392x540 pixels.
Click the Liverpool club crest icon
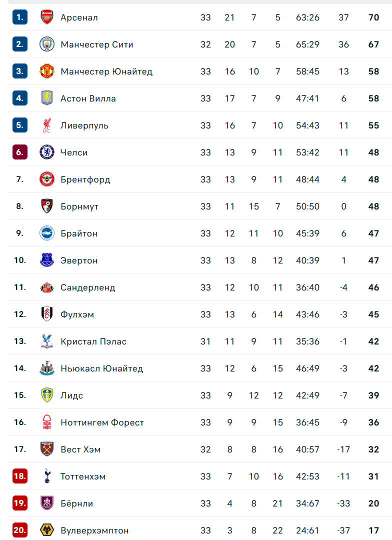(46, 125)
